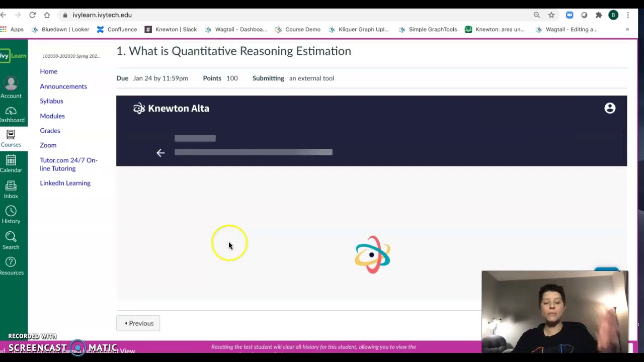Open Knewton Alta user profile icon

[x=610, y=108]
